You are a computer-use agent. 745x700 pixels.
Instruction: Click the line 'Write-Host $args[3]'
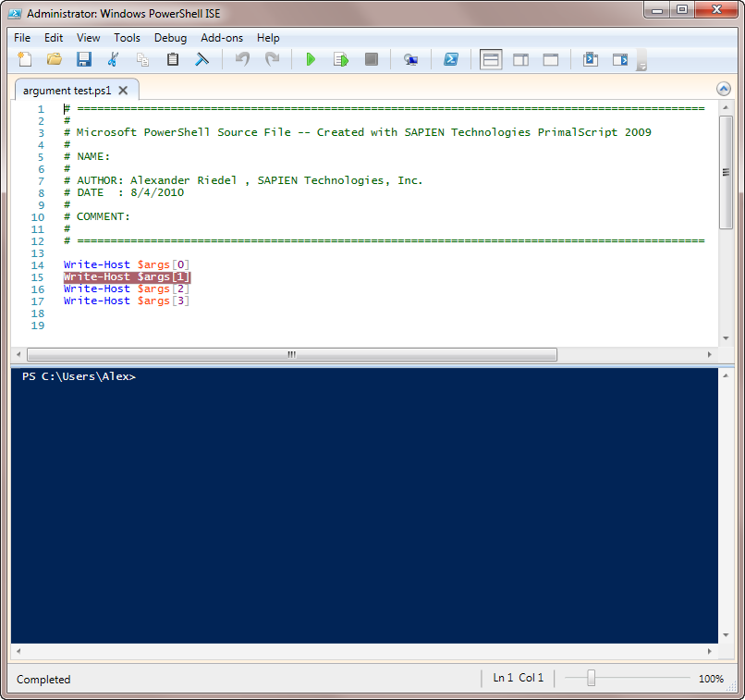(127, 301)
